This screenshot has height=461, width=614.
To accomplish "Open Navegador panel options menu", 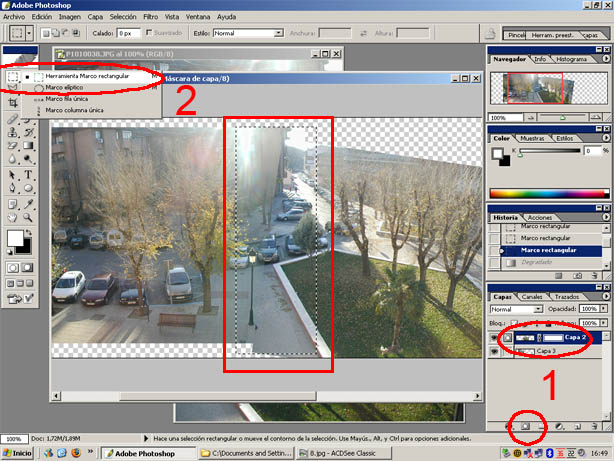I will click(x=606, y=59).
